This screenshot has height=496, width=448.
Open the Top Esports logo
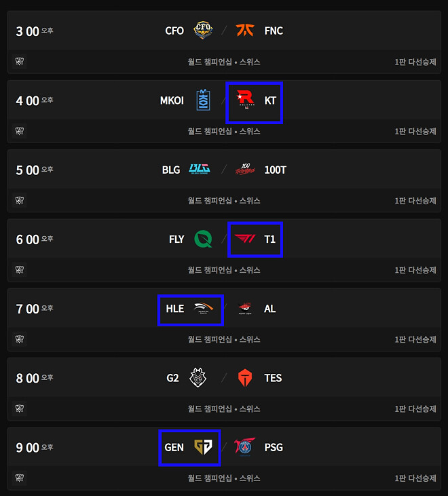(245, 378)
